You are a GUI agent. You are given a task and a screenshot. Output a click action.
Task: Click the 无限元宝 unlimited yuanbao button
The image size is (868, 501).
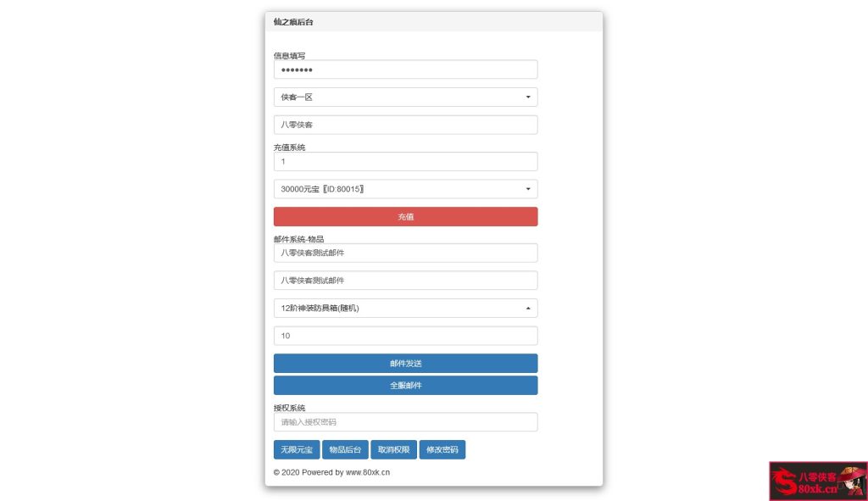pos(296,449)
